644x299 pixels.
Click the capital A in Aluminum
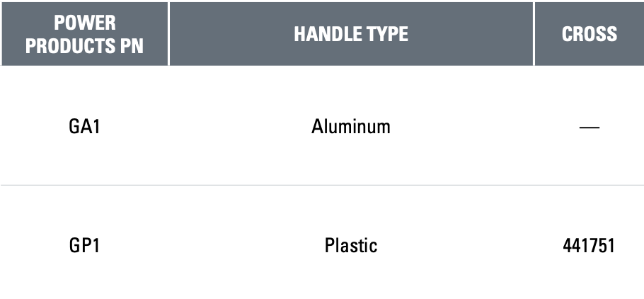pyautogui.click(x=317, y=127)
